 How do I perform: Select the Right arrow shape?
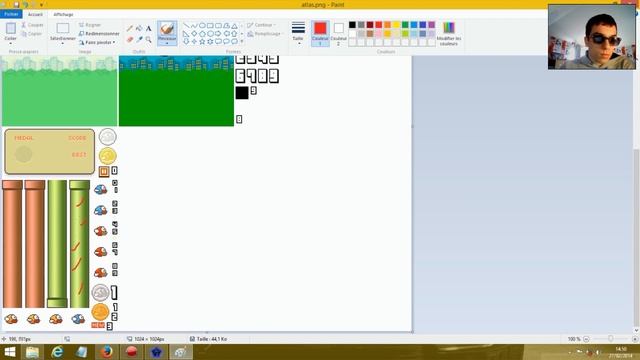tap(218, 33)
